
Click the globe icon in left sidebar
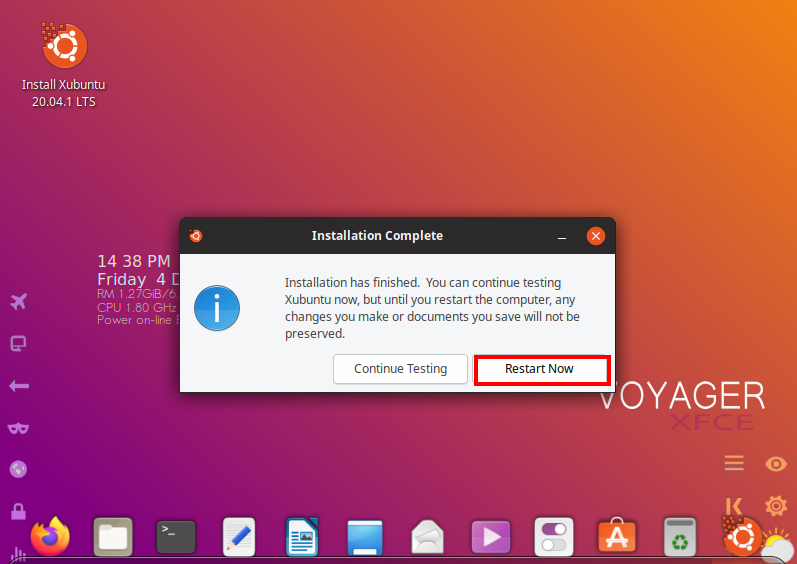(18, 469)
